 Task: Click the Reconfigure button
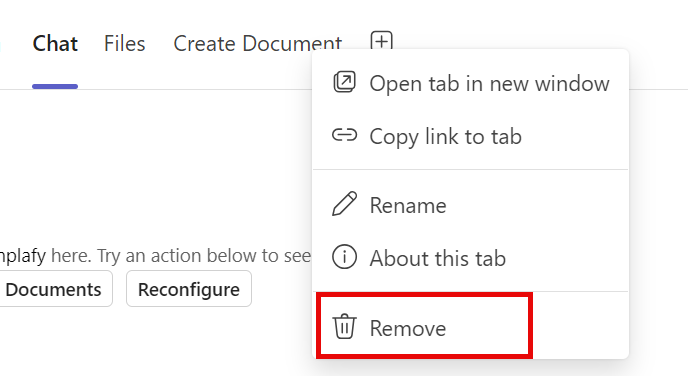click(189, 289)
